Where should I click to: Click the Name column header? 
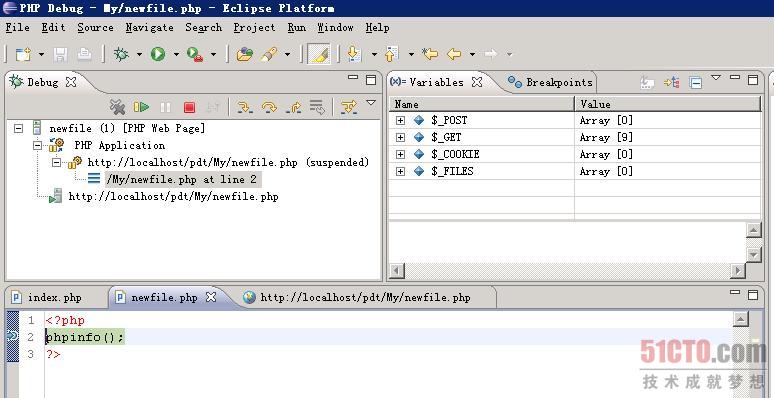tap(482, 104)
